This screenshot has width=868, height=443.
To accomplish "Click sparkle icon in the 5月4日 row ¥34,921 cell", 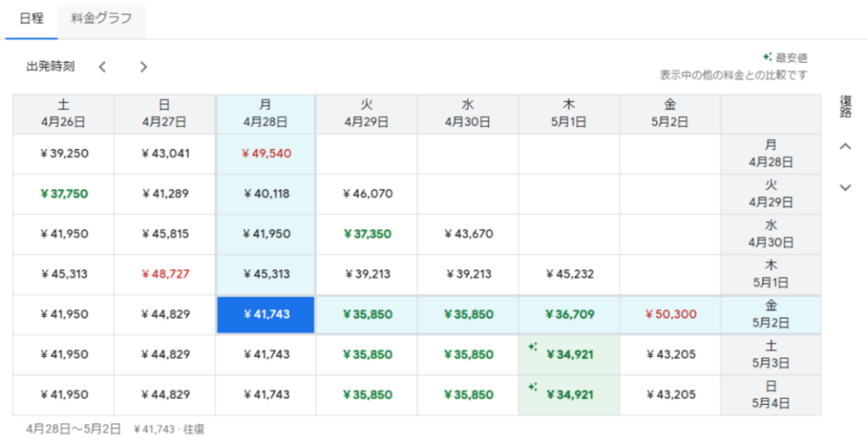I will (532, 388).
